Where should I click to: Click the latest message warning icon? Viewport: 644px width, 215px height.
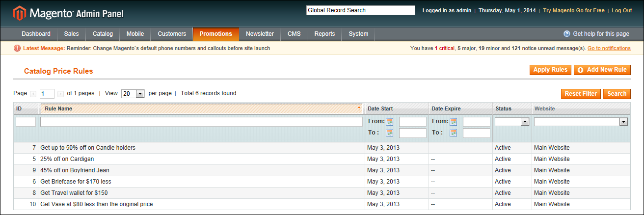click(x=17, y=48)
